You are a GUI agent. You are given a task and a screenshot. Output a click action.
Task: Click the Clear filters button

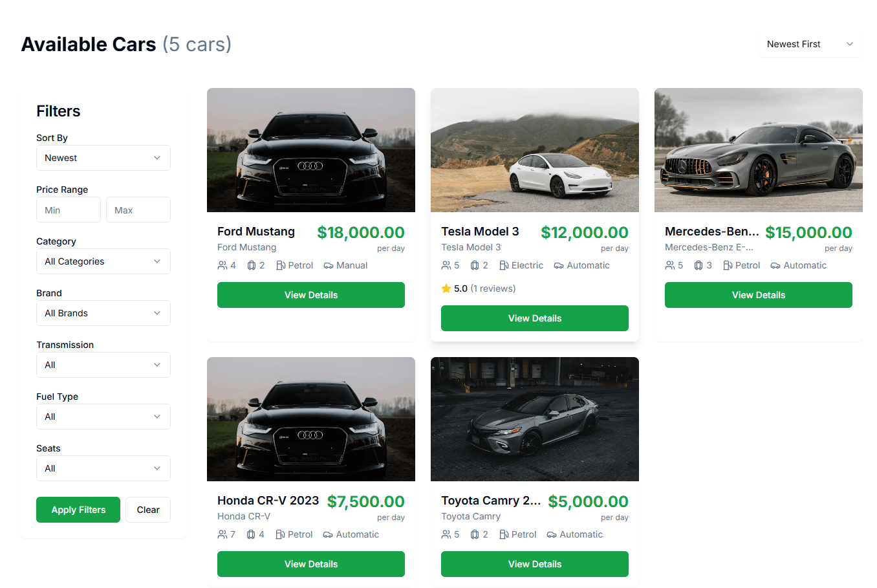pyautogui.click(x=148, y=509)
